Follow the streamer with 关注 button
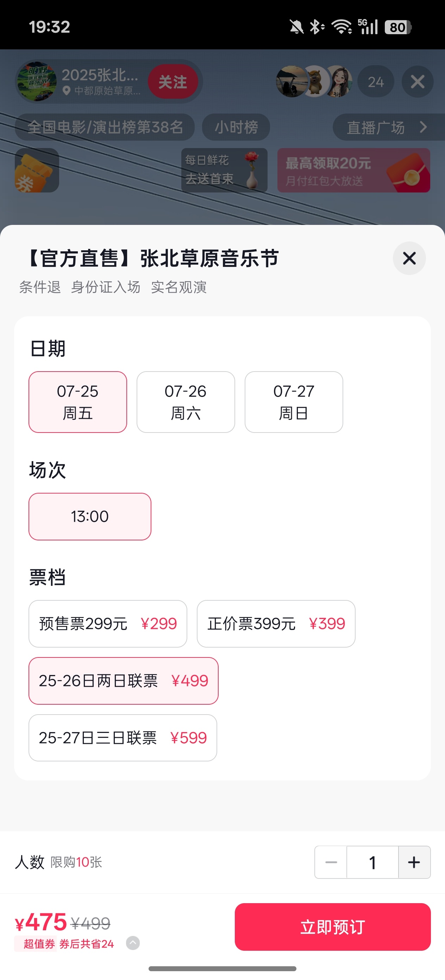This screenshot has width=445, height=980. 173,82
